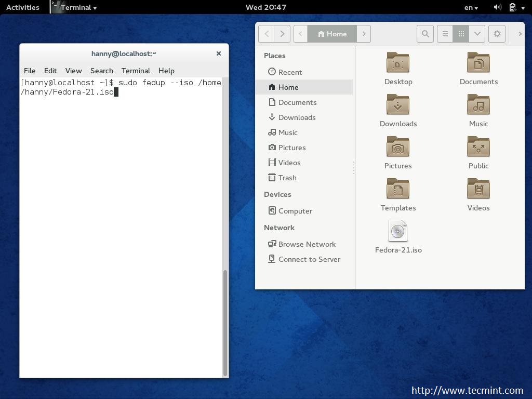Viewport: 532px width, 399px height.
Task: Open Trash from the sidebar
Action: coord(287,177)
